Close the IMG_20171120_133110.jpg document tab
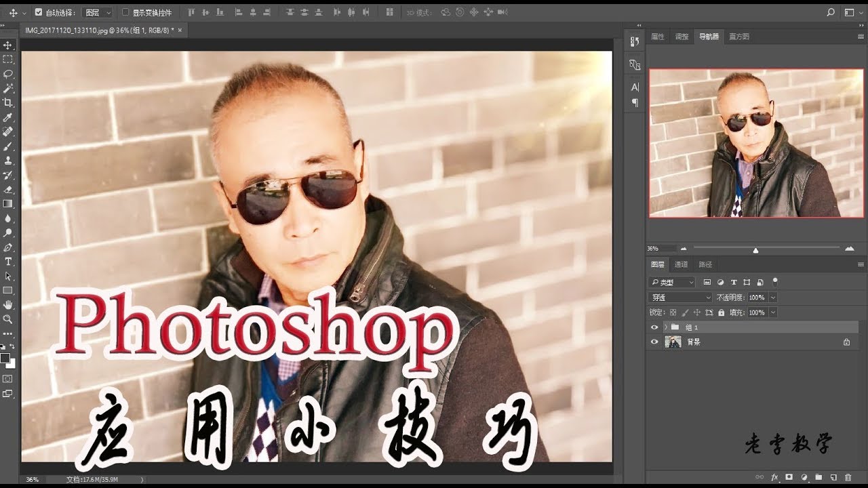Viewport: 868px width, 488px height. 181,30
